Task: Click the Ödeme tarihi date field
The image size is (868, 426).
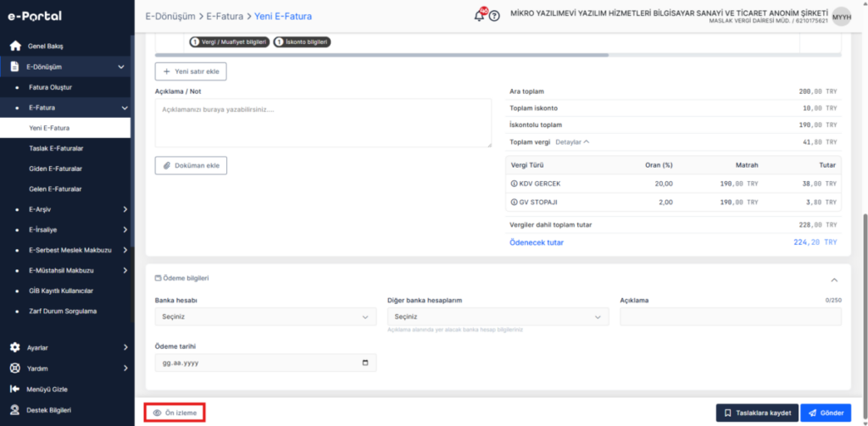Action: (x=265, y=363)
